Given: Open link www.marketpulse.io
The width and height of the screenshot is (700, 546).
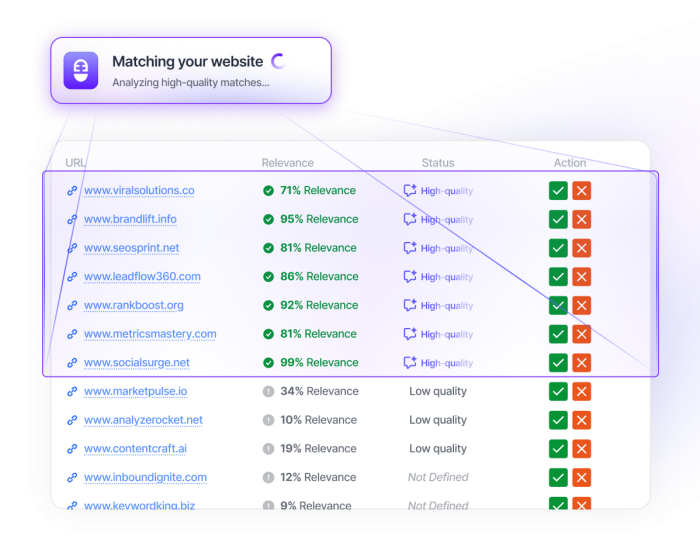Looking at the screenshot, I should tap(136, 392).
